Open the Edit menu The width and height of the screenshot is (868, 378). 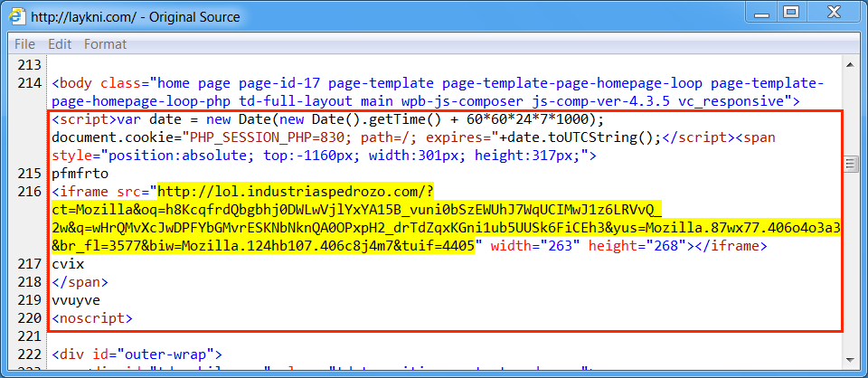pyautogui.click(x=60, y=43)
